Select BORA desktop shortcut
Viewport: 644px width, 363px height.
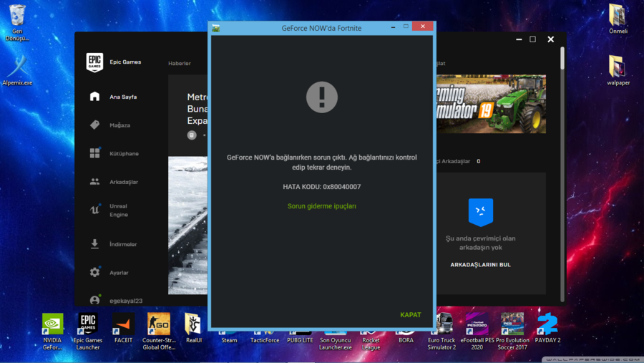(406, 337)
